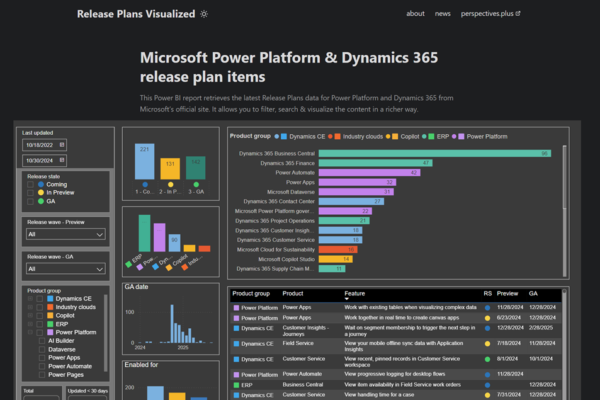
Task: Open the Release wave - GA dropdown
Action: (66, 269)
